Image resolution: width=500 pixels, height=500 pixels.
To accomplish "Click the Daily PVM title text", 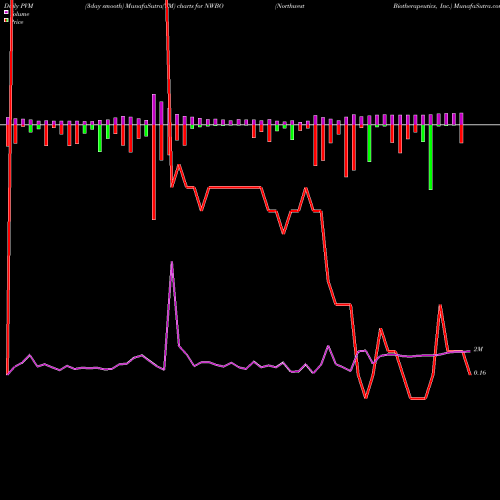I will (x=19, y=6).
